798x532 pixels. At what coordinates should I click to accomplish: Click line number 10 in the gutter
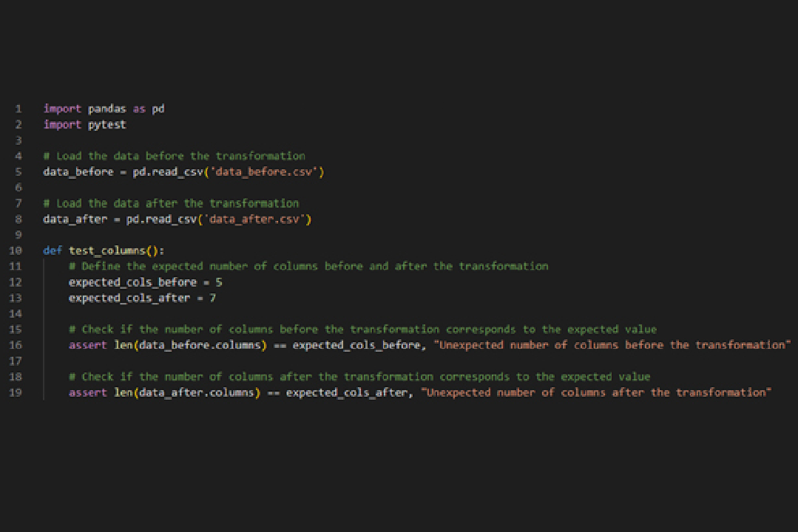(x=16, y=250)
